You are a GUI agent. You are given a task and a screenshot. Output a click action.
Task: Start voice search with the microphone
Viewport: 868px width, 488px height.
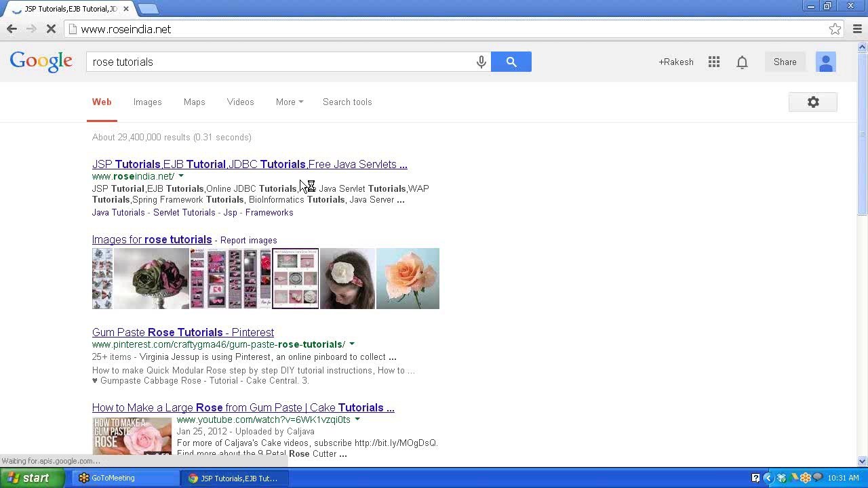(x=481, y=62)
